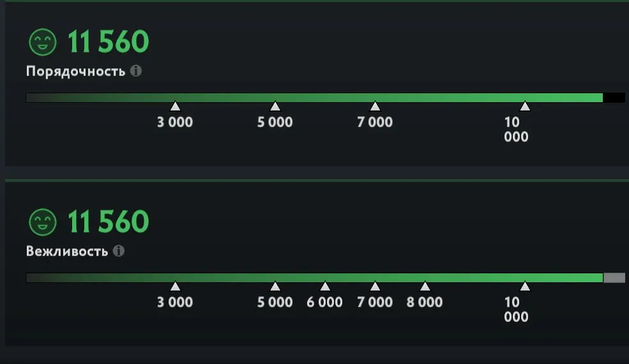Click the Вежливость label text

67,251
